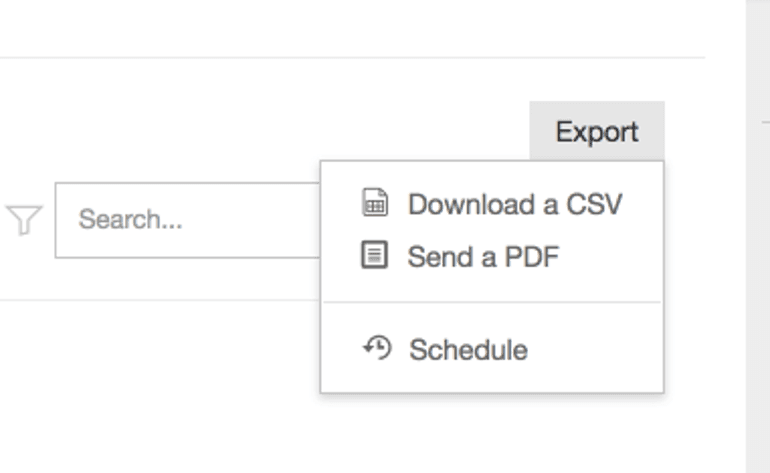Click the Schedule text label

(467, 350)
